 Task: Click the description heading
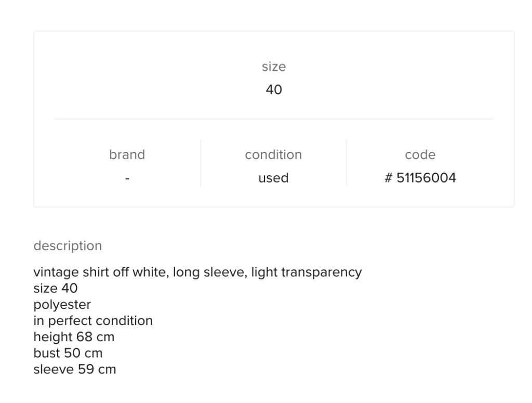(68, 245)
